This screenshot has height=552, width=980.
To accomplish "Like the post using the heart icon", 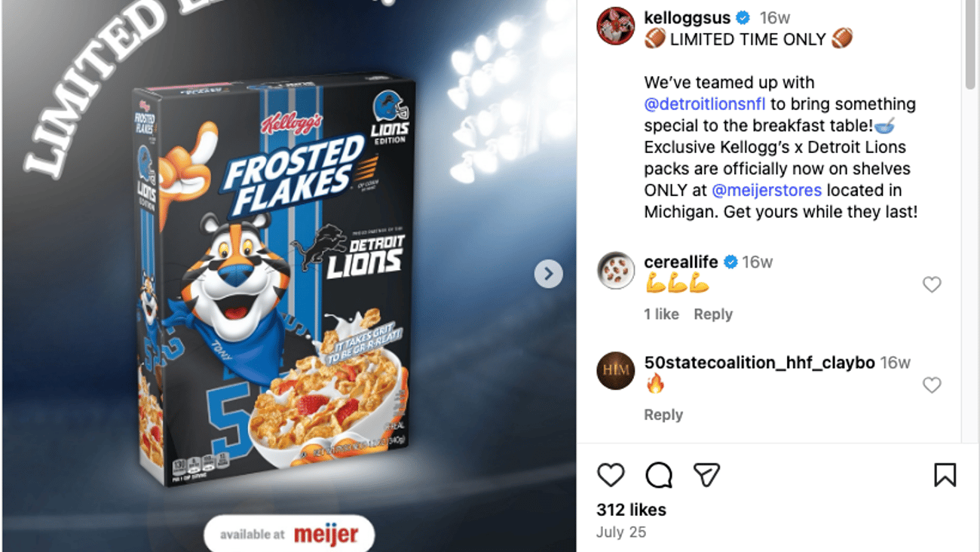I will 611,475.
